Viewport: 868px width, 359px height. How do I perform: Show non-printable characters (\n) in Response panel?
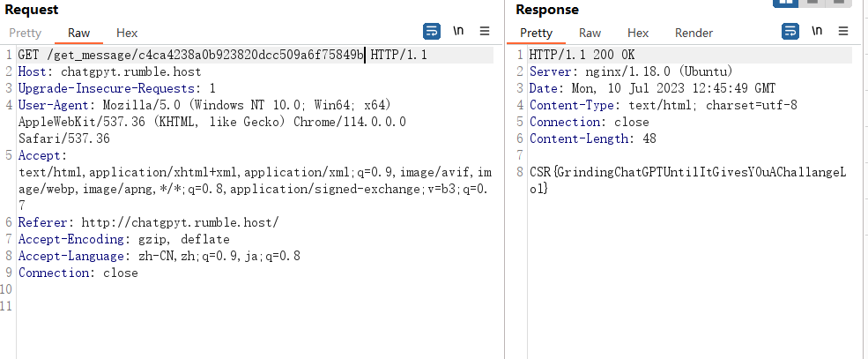point(817,31)
